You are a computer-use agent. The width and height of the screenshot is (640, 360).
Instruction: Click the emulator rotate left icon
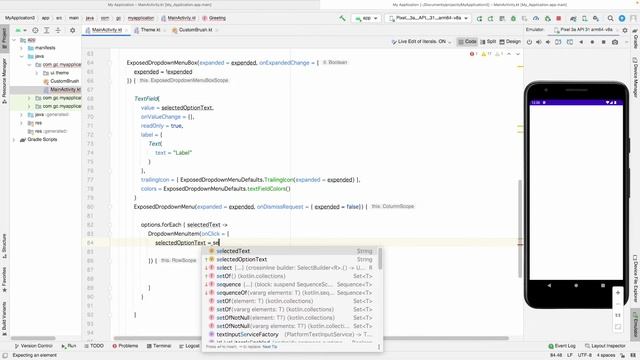tap(558, 42)
